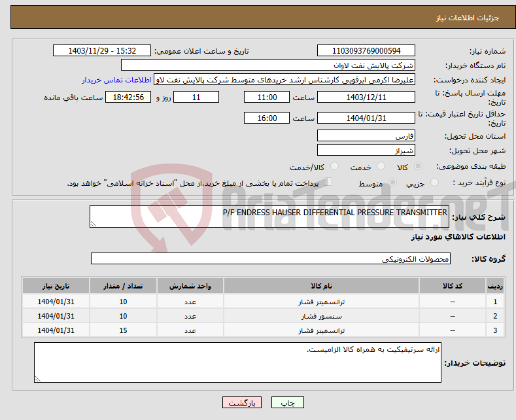Click the remaining days field showing 11
516x420 pixels.
point(196,97)
